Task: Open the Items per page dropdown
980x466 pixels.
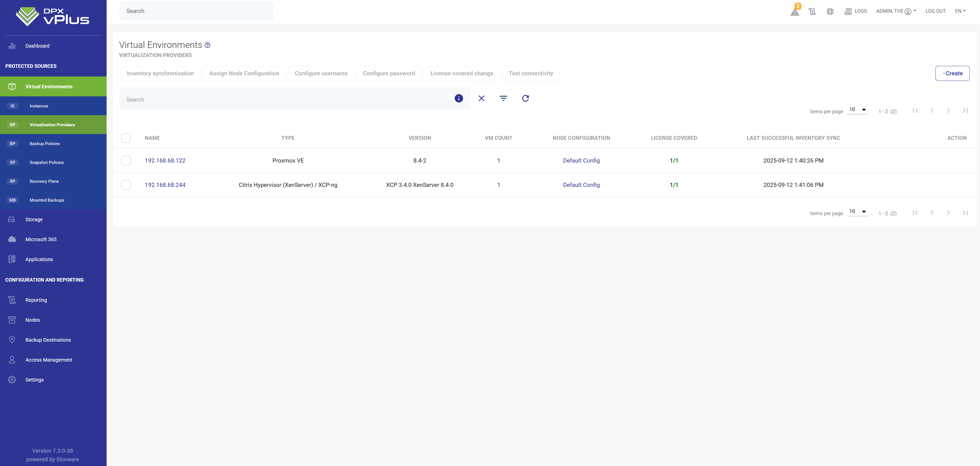Action: pos(858,110)
